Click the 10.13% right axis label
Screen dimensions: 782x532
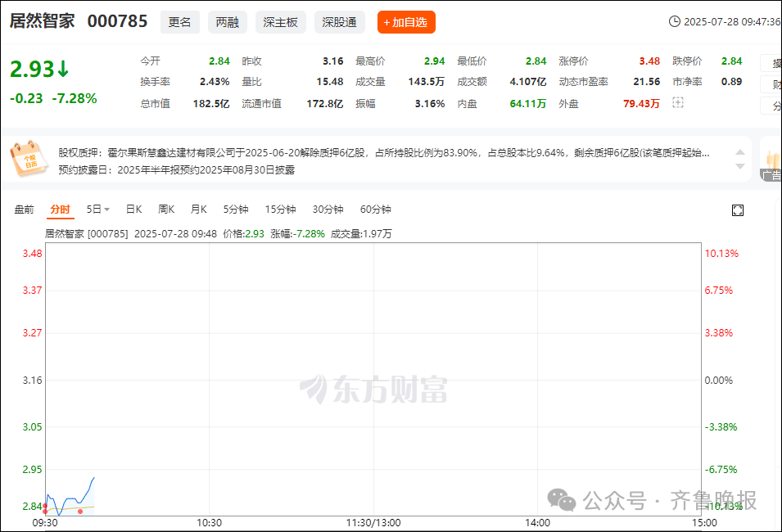pyautogui.click(x=721, y=253)
